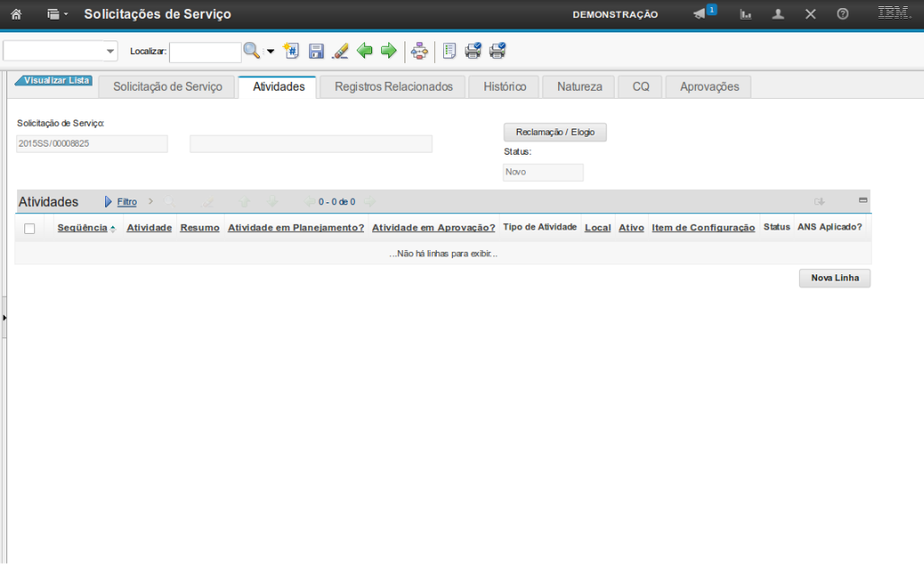This screenshot has height=564, width=924.
Task: Save record using floppy disk icon
Action: (x=315, y=51)
